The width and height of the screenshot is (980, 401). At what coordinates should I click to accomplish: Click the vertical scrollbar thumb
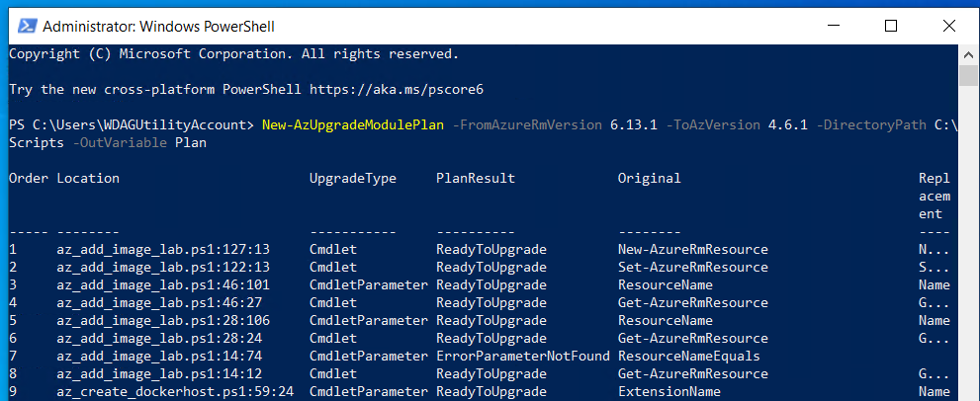coord(967,76)
